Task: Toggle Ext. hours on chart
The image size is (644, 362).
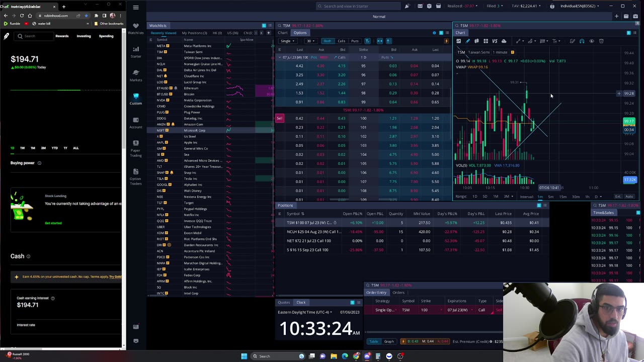Action: [618, 197]
